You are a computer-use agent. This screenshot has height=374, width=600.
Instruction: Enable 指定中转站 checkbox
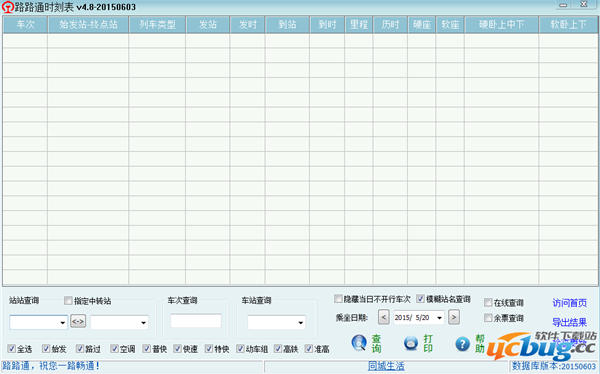tap(68, 301)
